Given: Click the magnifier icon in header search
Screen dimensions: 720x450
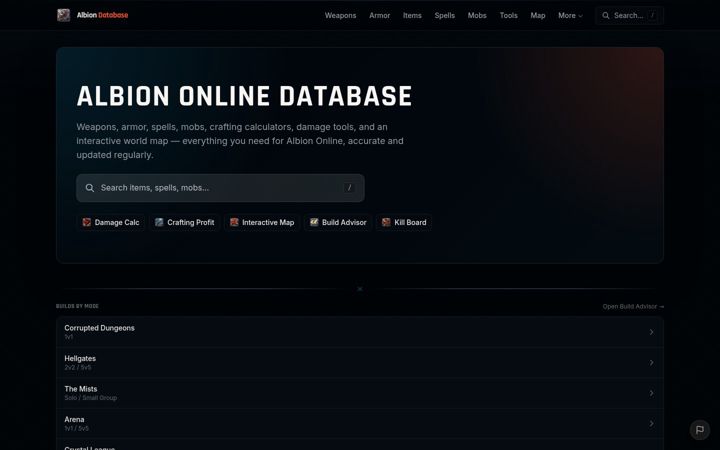Looking at the screenshot, I should pyautogui.click(x=606, y=16).
